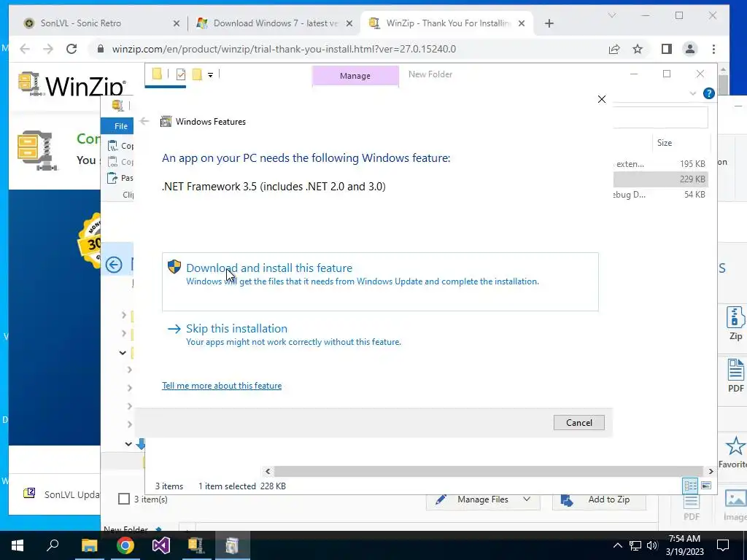
Task: Switch to WinZip from the taskbar
Action: (196, 545)
